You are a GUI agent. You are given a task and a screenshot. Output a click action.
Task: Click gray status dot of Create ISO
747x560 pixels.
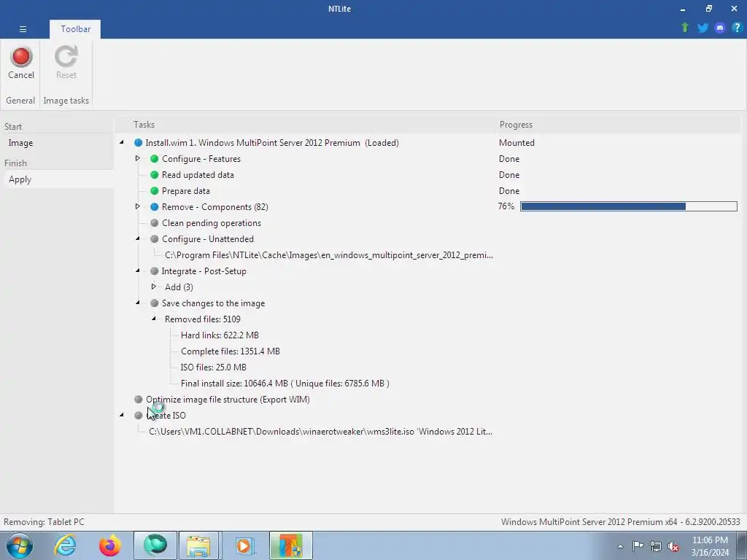[138, 415]
